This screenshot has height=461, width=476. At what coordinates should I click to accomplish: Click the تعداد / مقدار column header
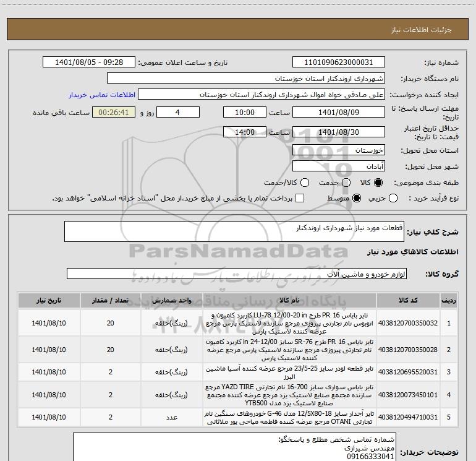111,301
